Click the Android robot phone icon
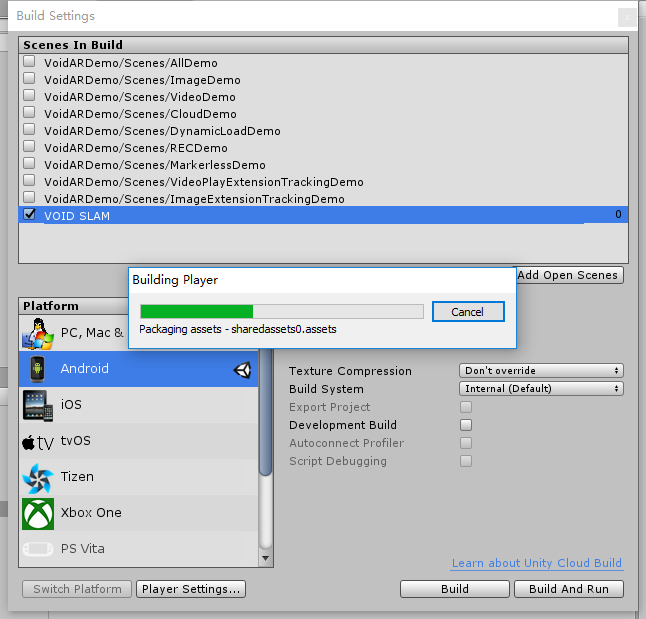This screenshot has width=646, height=619. (37, 369)
